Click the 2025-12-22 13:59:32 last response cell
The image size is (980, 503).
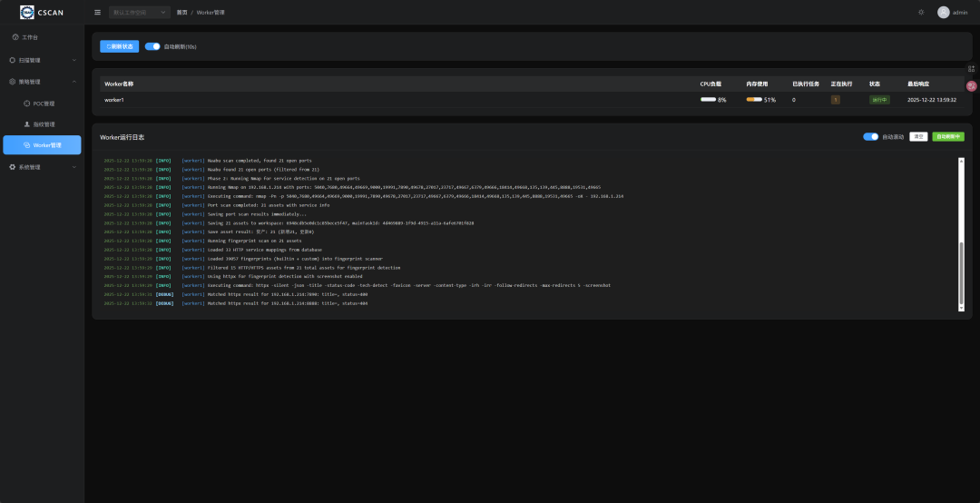(931, 100)
